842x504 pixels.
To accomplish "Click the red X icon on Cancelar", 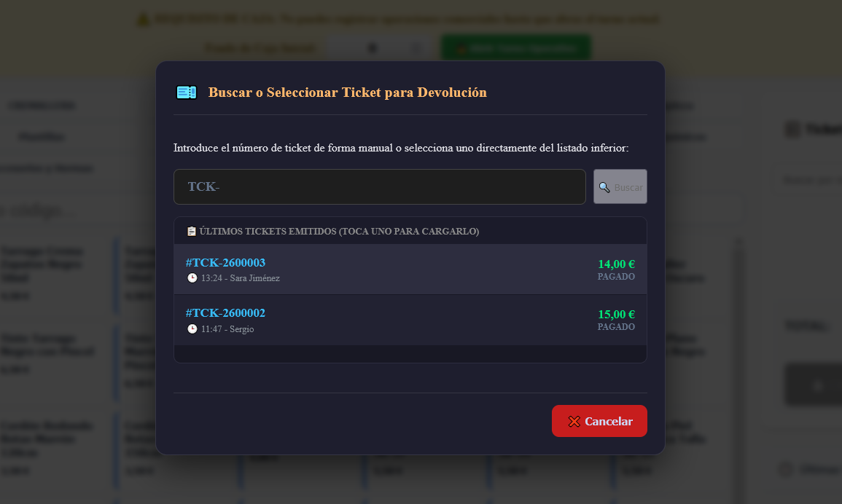I will 574,422.
